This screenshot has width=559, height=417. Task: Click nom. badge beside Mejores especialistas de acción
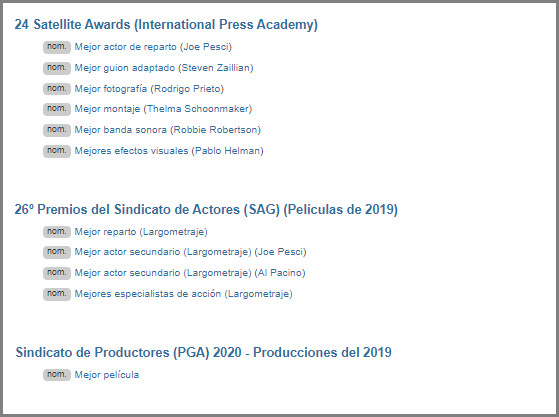57,294
